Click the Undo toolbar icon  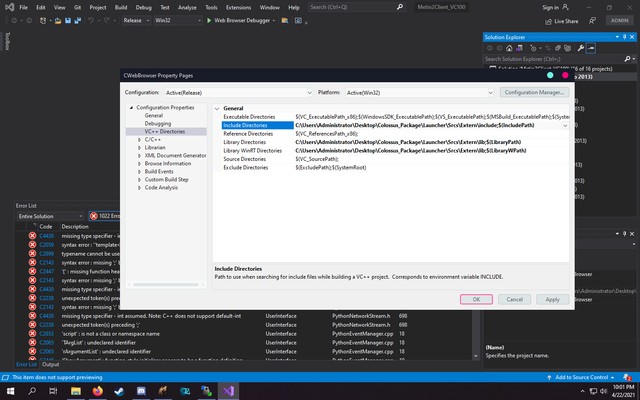pos(91,20)
